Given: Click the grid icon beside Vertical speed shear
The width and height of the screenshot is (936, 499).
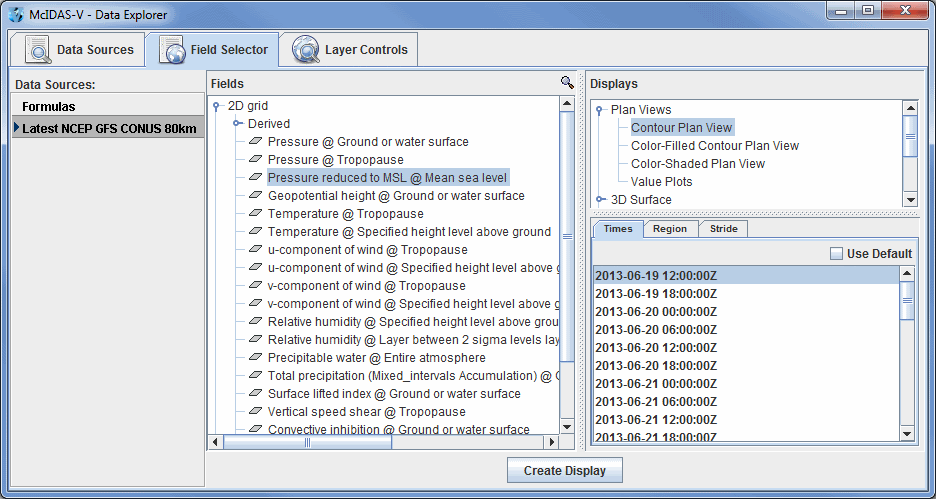Looking at the screenshot, I should (x=255, y=412).
